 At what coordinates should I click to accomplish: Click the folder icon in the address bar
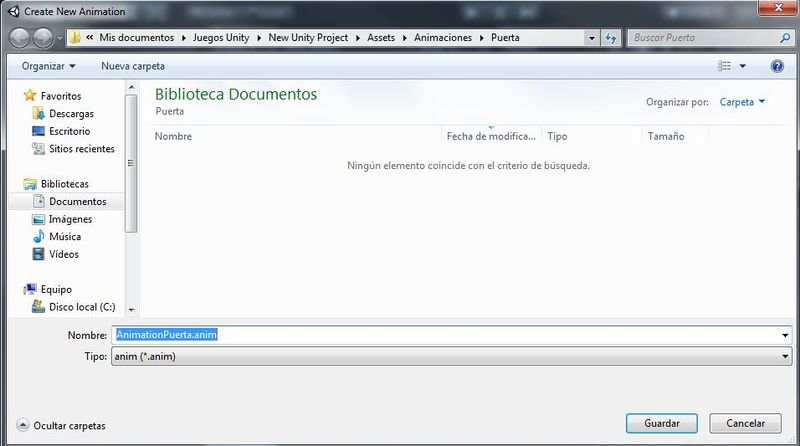click(x=75, y=37)
